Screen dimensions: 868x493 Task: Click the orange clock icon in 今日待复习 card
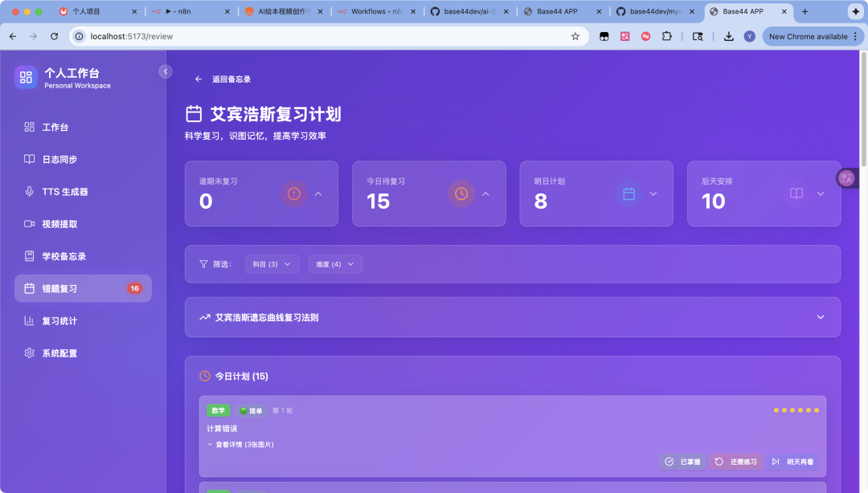461,194
